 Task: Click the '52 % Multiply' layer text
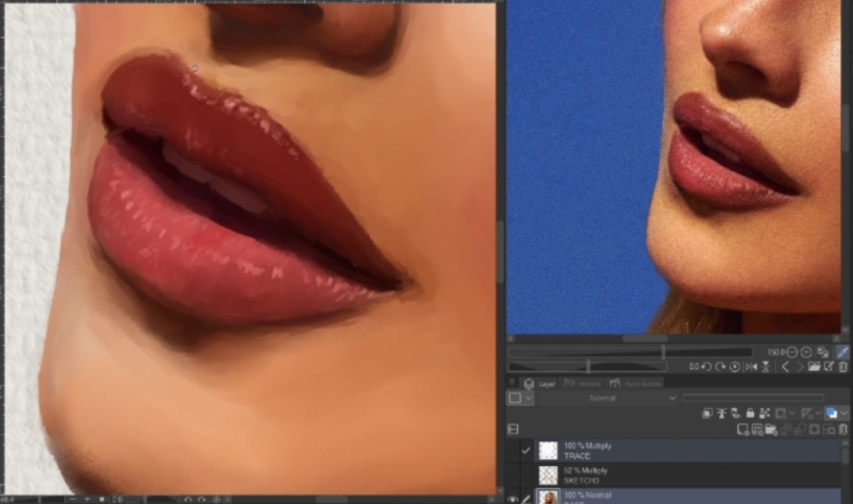585,470
